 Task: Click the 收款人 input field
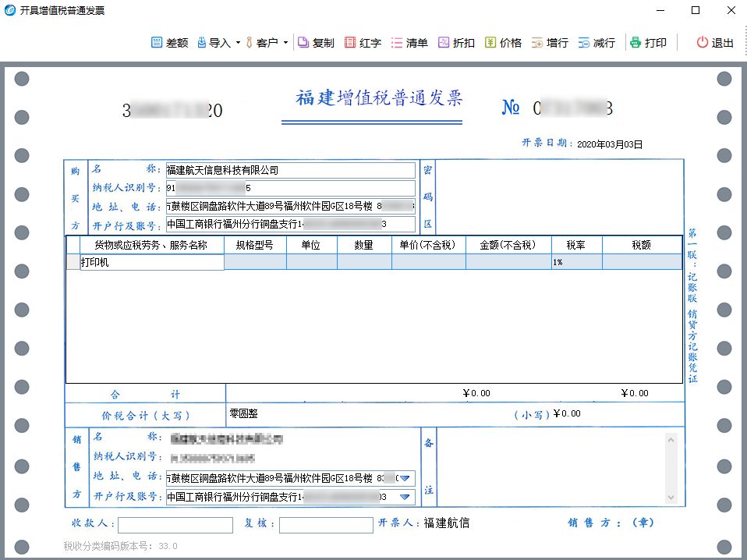(175, 525)
